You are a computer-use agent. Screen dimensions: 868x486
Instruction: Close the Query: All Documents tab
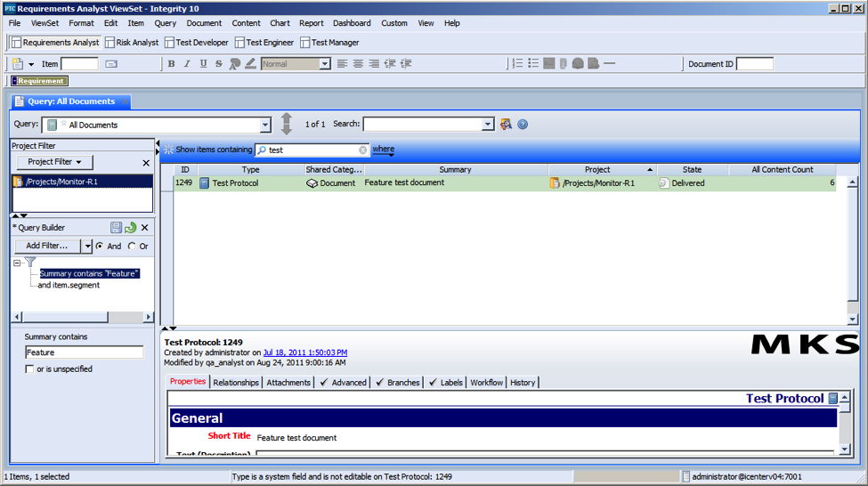point(126,101)
